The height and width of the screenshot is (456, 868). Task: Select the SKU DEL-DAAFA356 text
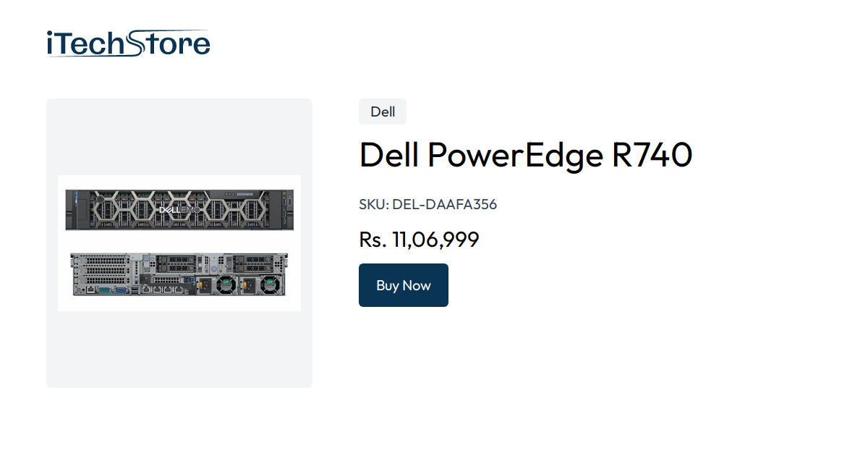pyautogui.click(x=427, y=205)
